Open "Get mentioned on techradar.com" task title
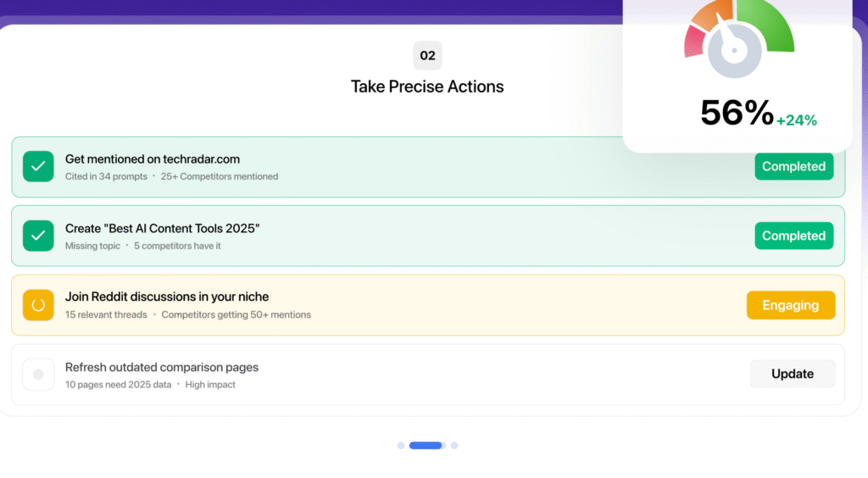Screen dimensions: 868x478 pos(153,158)
